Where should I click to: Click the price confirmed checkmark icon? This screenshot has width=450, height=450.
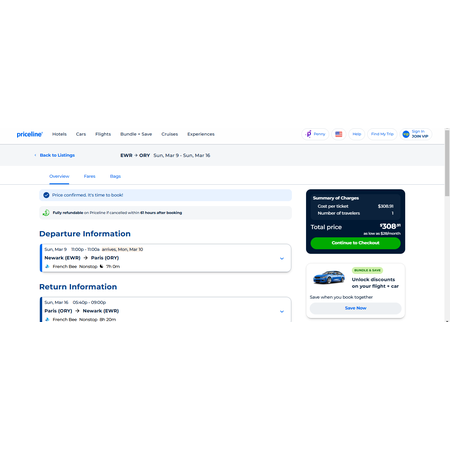click(46, 195)
